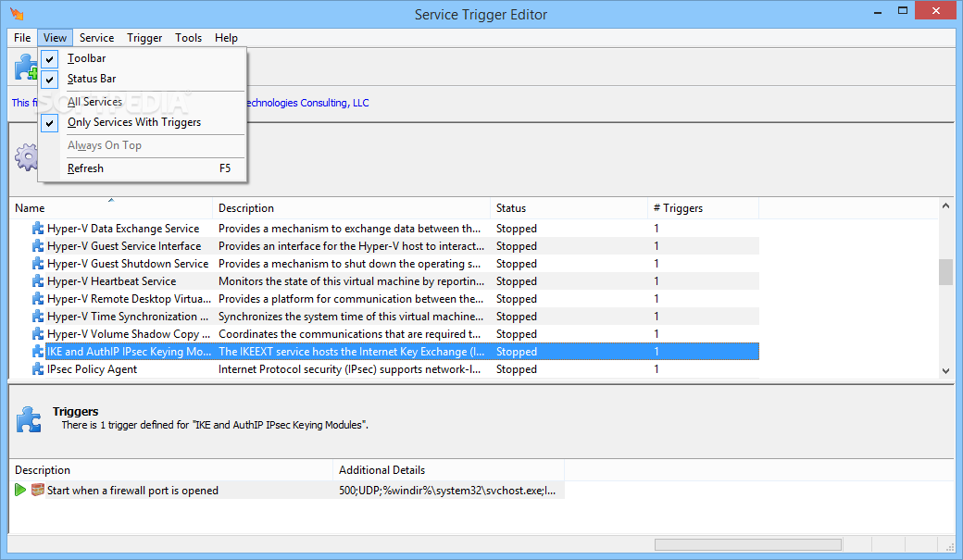Click Additional Details column header
The width and height of the screenshot is (963, 560).
coord(449,469)
